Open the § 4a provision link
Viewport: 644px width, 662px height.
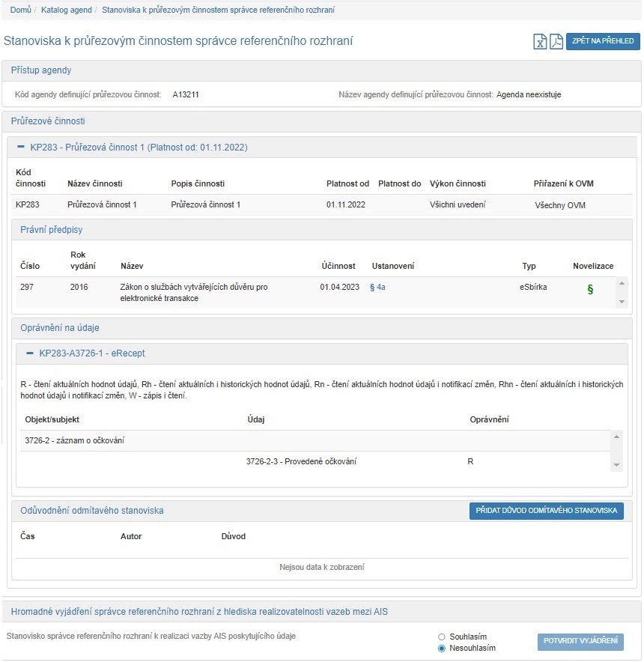point(378,287)
